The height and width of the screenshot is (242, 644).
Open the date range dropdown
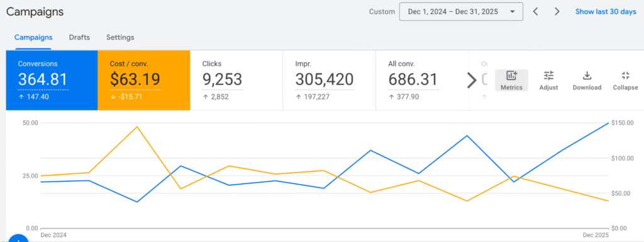pos(461,11)
